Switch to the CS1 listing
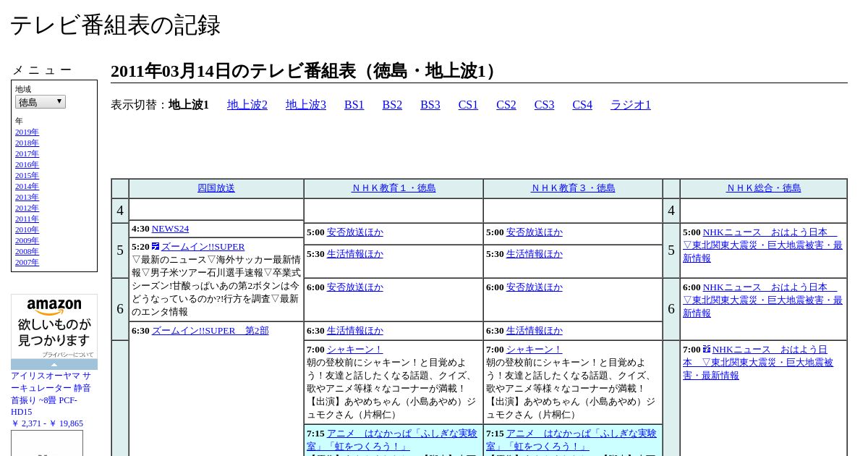This screenshot has width=868, height=456. coord(468,105)
